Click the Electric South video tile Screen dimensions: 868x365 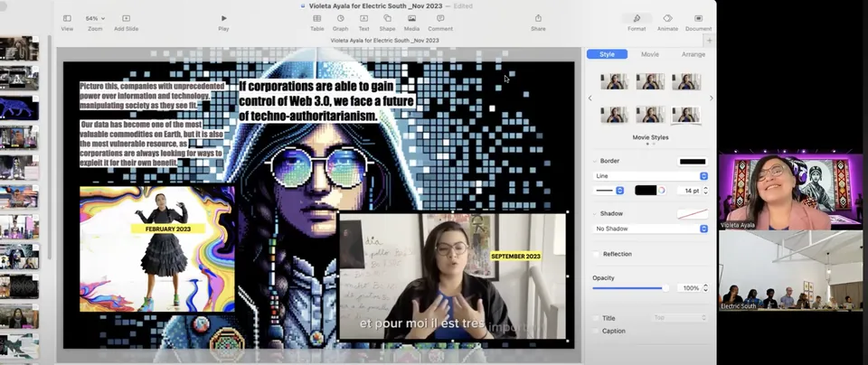pos(790,270)
